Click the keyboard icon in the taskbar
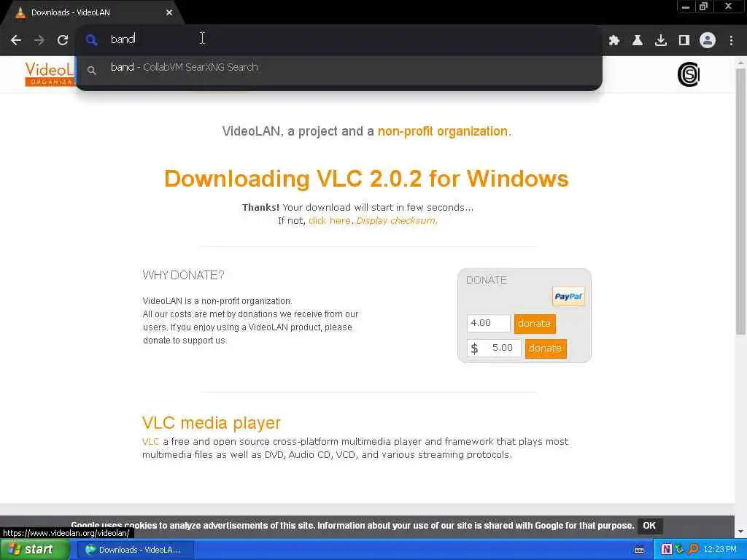 639,550
